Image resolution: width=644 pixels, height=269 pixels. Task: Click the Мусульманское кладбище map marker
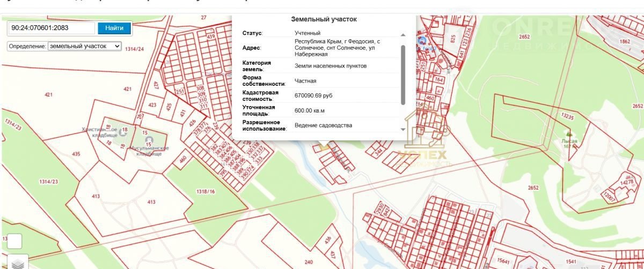(x=149, y=140)
